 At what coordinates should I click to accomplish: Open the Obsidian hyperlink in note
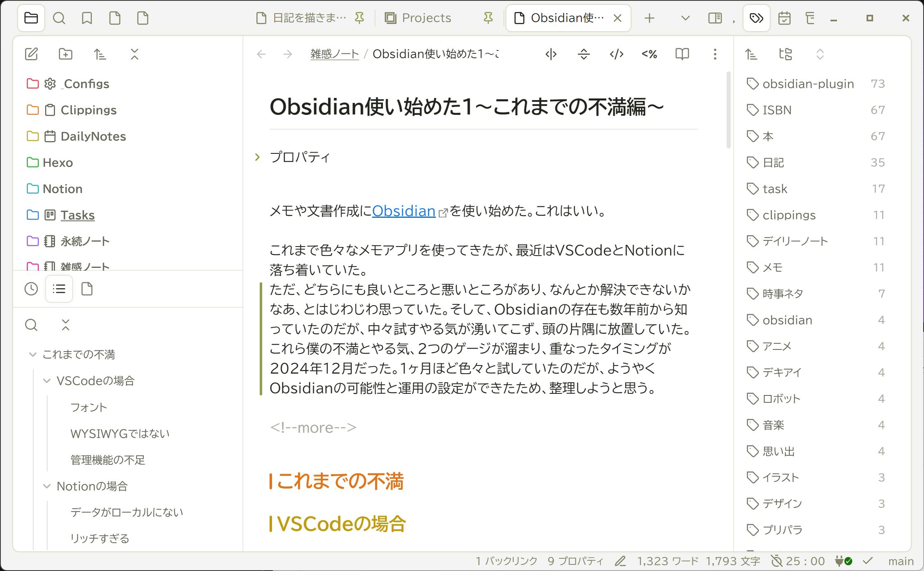point(404,211)
